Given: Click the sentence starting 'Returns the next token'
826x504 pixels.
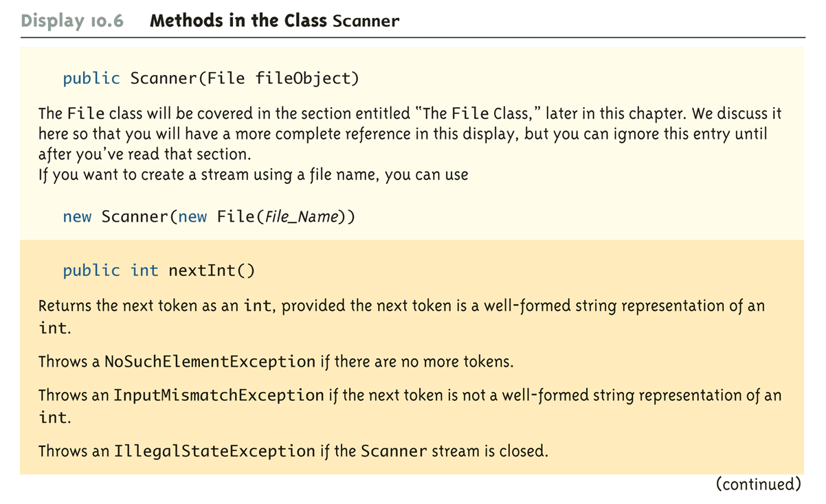Looking at the screenshot, I should pos(401,317).
